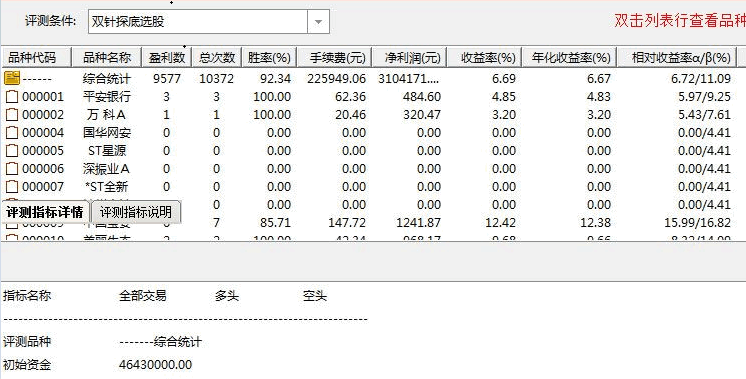The image size is (746, 379).
Task: Click win rate value 85.71
Action: pos(275,223)
